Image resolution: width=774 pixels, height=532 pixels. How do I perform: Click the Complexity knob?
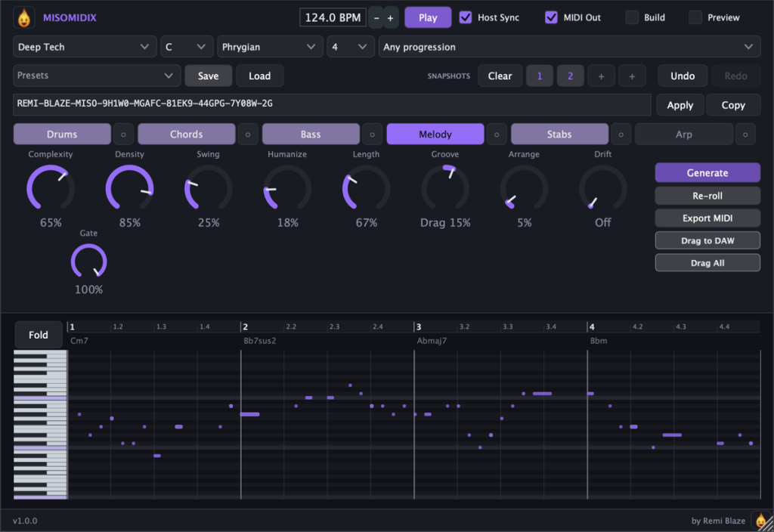click(51, 188)
